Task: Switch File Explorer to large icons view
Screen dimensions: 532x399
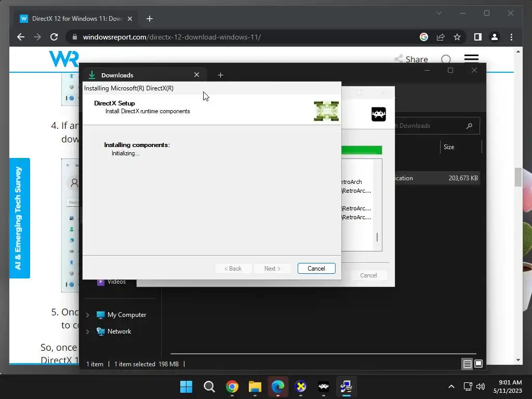Action: (x=478, y=364)
